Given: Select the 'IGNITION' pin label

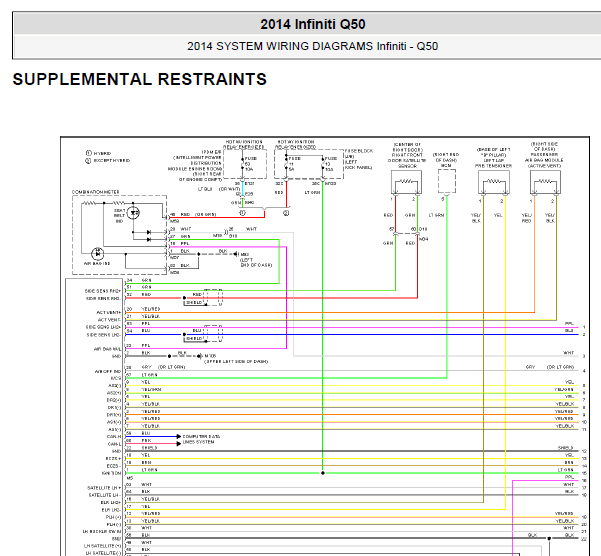Looking at the screenshot, I should click(x=112, y=473).
